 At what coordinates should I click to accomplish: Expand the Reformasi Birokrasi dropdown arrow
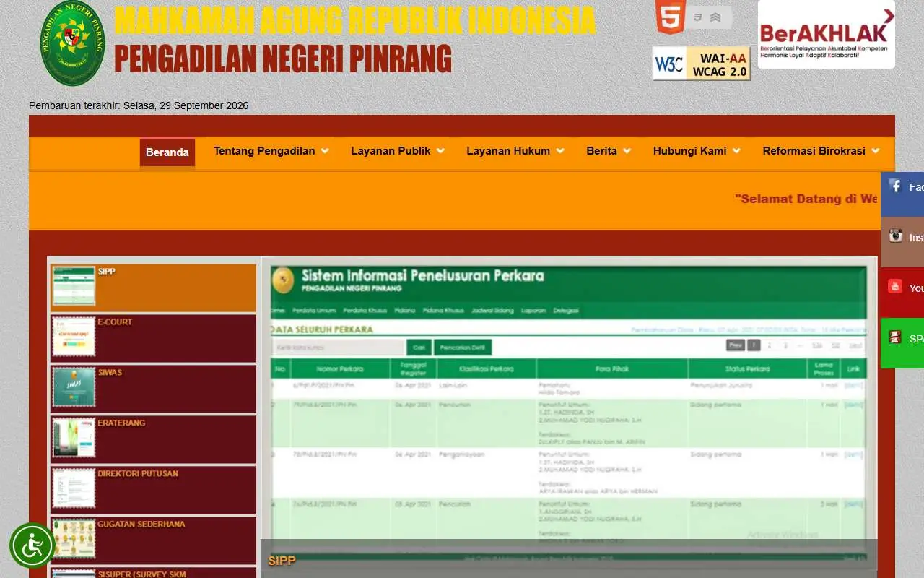tap(875, 151)
